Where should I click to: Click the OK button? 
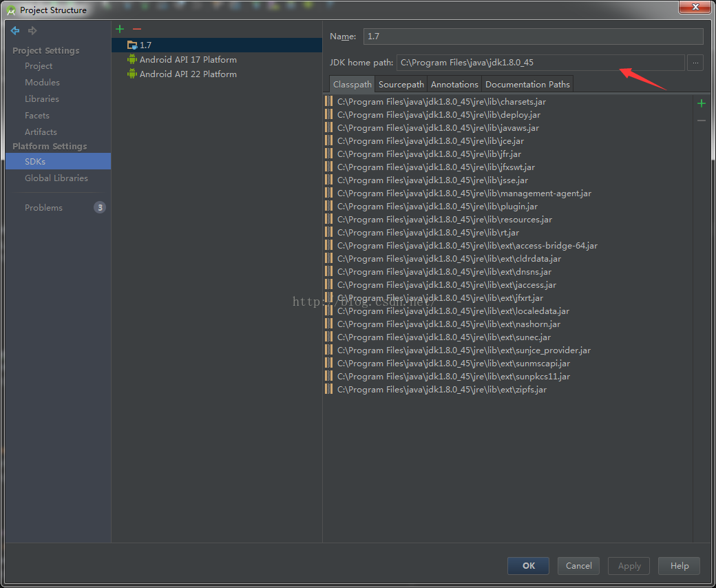528,566
